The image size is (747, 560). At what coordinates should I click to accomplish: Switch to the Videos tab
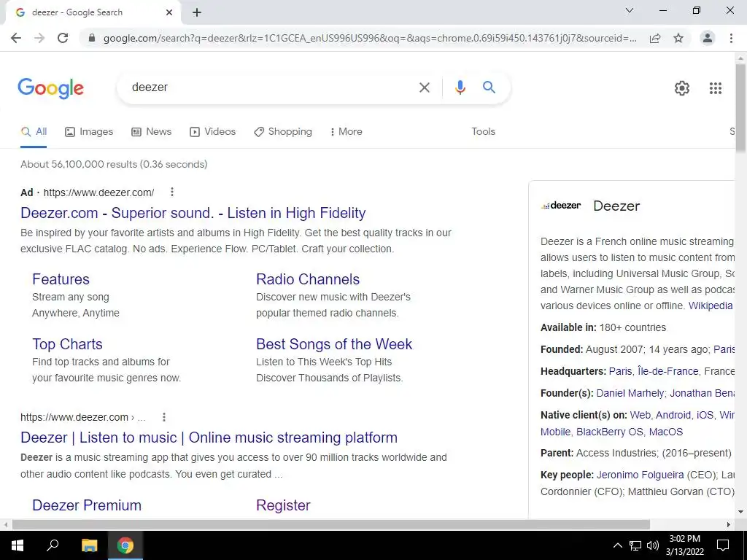click(212, 132)
